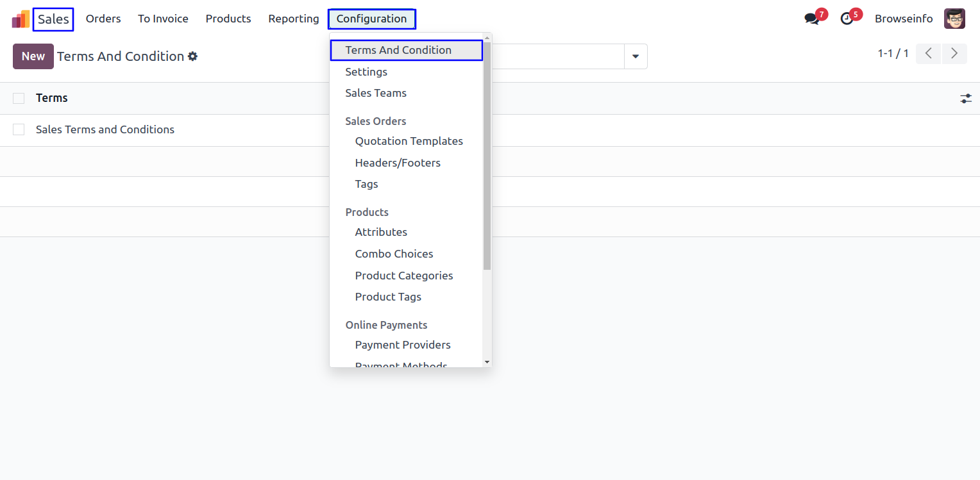This screenshot has height=480, width=980.
Task: Open the Reporting menu
Action: coord(293,19)
